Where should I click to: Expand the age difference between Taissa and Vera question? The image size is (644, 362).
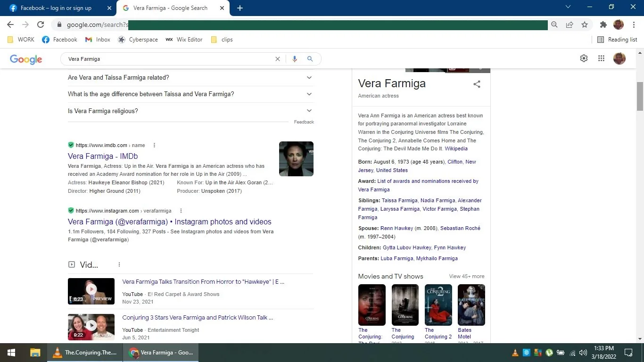190,94
